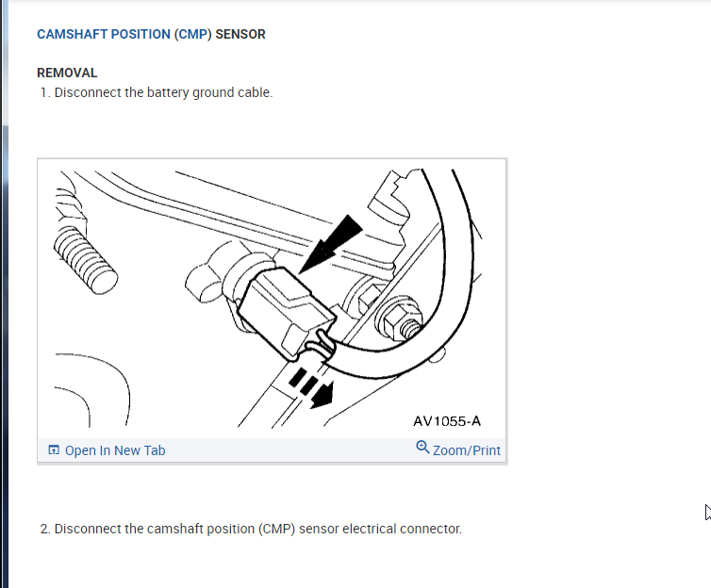
Task: Click the Open In New Tab icon
Action: coord(54,449)
